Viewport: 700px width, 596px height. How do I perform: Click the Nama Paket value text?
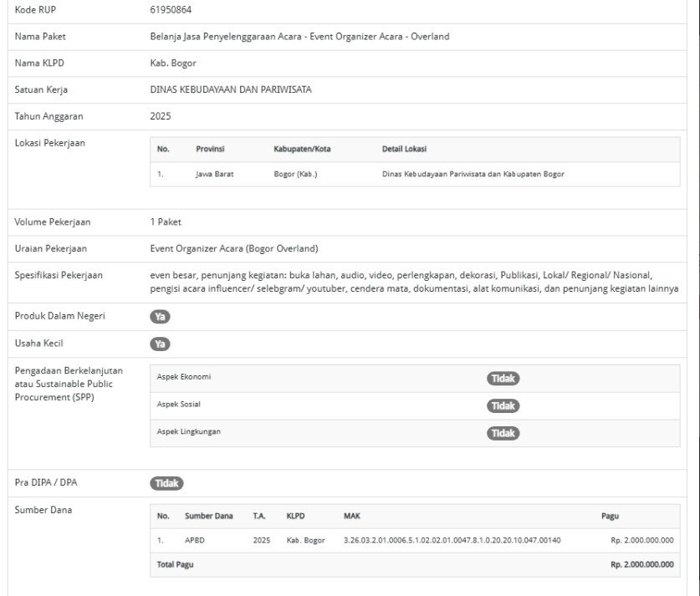[x=299, y=37]
